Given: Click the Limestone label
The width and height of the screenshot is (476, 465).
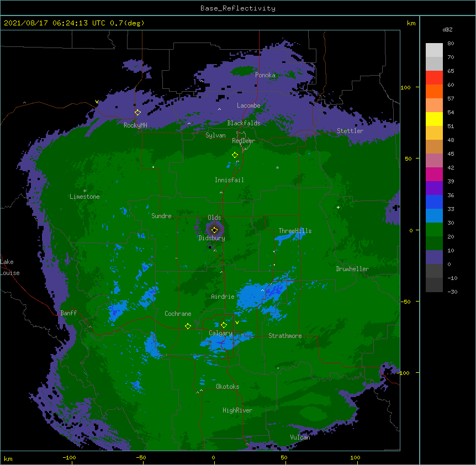Looking at the screenshot, I should point(84,197).
